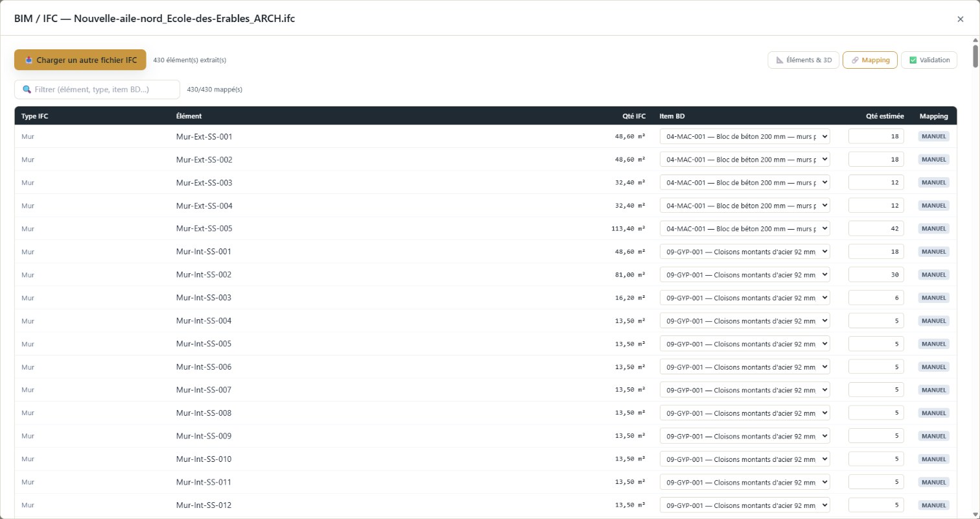Screen dimensions: 980x519
Task: Open Item BD dropdown for Mur-Ext-SS-005
Action: [745, 228]
